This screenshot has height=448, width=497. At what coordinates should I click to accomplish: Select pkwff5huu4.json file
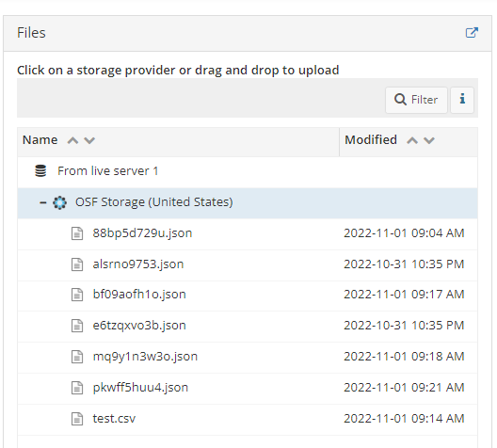pyautogui.click(x=140, y=388)
